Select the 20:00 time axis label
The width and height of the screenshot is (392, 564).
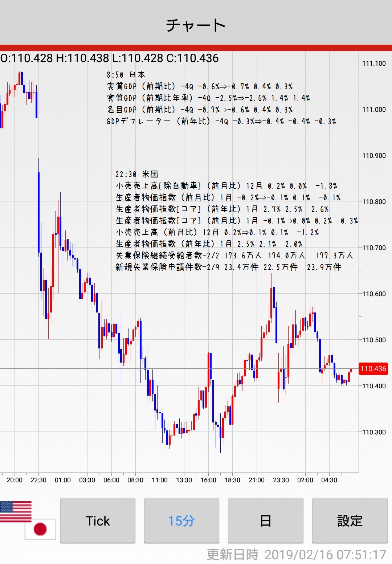15,480
